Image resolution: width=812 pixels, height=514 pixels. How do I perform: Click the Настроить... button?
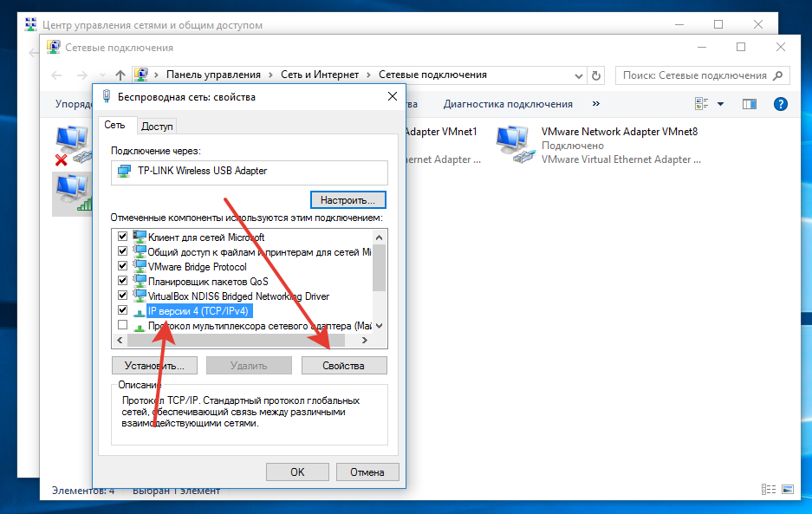pyautogui.click(x=348, y=200)
